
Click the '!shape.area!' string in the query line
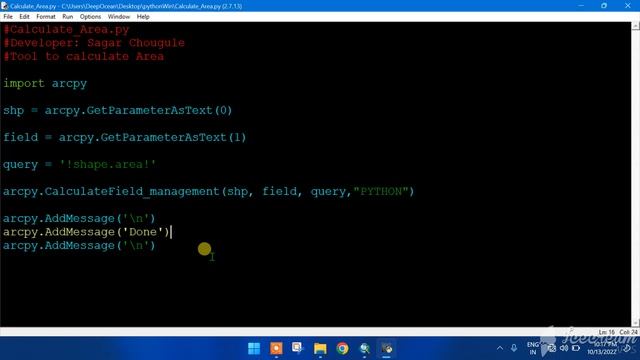(108, 164)
